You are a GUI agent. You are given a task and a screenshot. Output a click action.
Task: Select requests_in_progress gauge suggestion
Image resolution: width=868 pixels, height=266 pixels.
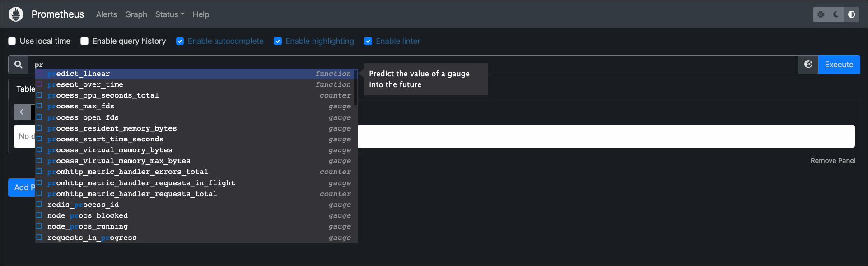[196, 238]
